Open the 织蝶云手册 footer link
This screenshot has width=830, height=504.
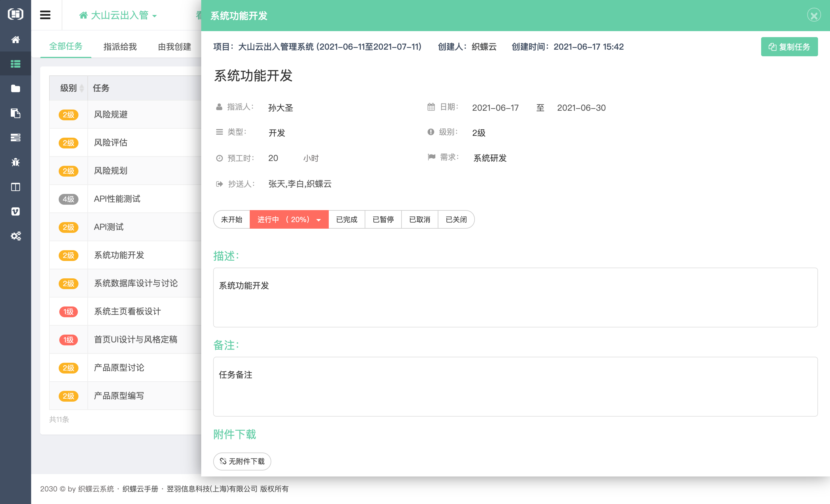(140, 489)
